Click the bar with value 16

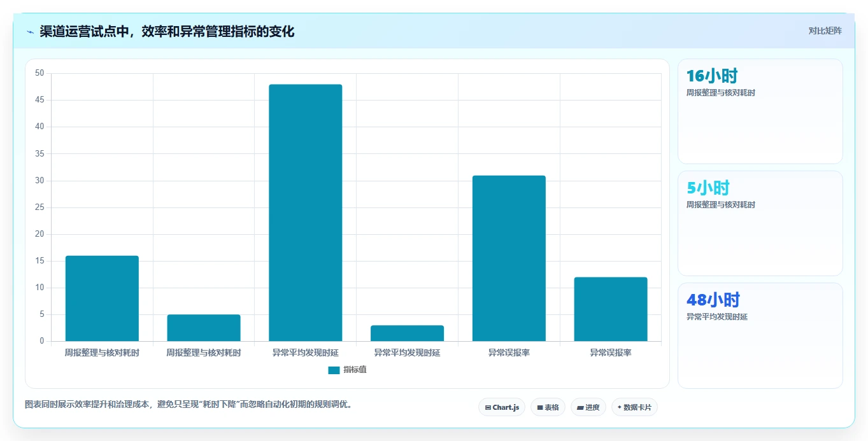(x=102, y=298)
